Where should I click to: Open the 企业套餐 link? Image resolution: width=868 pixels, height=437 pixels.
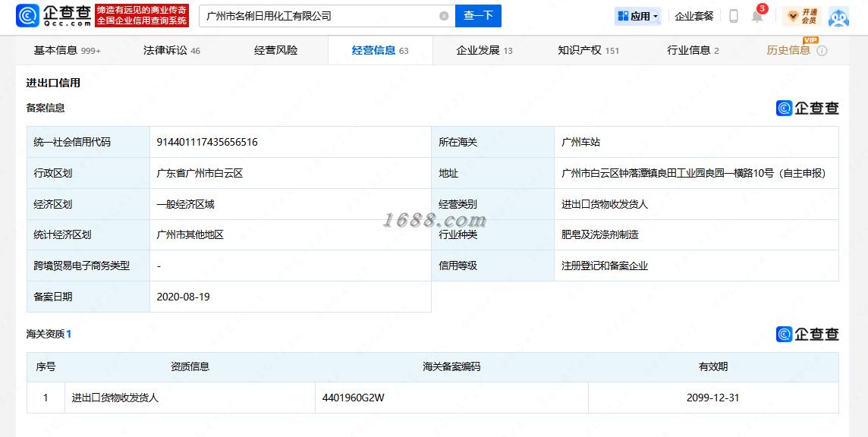tap(694, 16)
